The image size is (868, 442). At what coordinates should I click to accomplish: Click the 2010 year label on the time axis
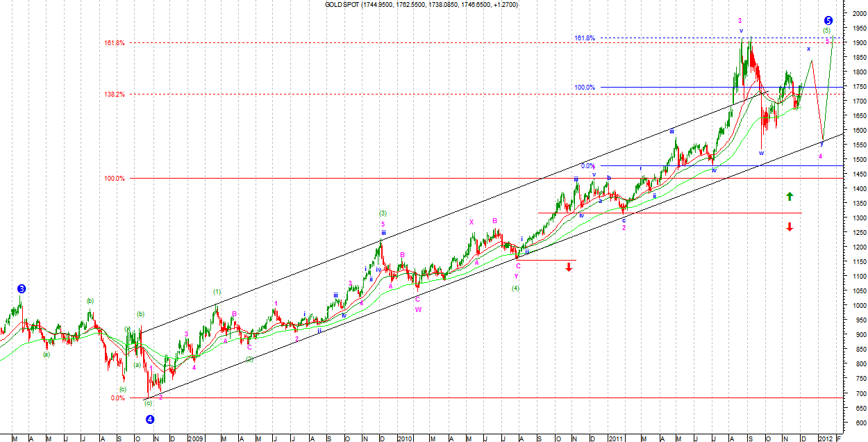point(405,439)
